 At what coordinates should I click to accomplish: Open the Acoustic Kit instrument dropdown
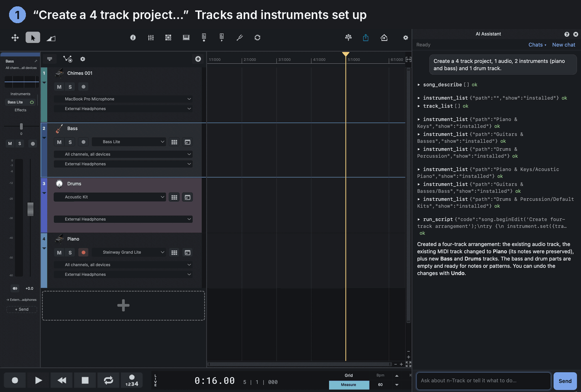pos(110,197)
